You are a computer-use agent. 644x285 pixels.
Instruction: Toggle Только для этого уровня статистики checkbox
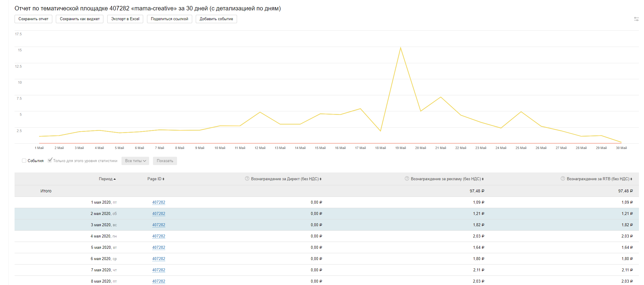pyautogui.click(x=50, y=160)
